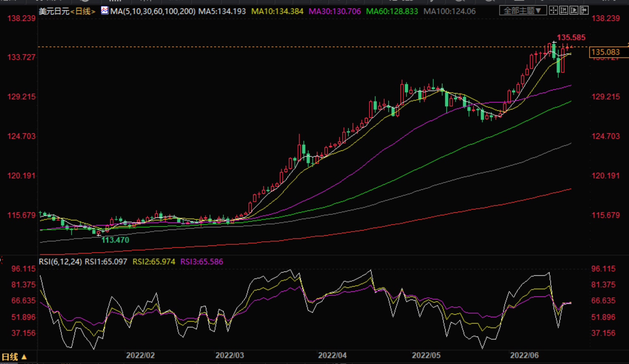Click the <日线> period label in title
This screenshot has width=629, height=364.
83,11
